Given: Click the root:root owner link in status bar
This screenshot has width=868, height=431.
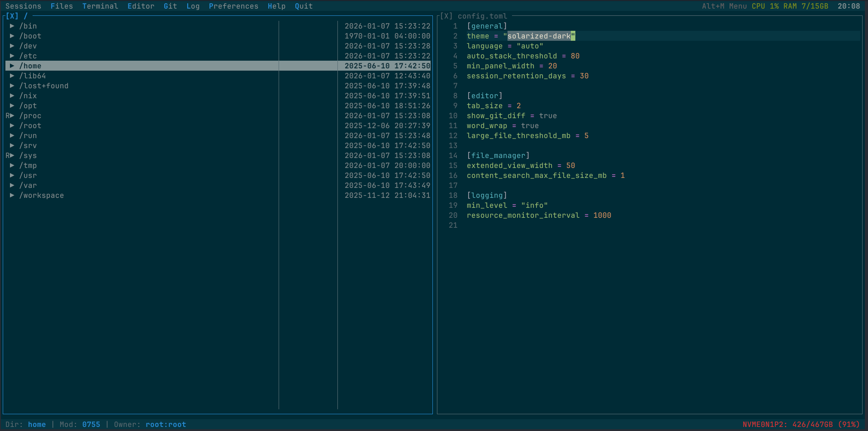Looking at the screenshot, I should tap(166, 424).
